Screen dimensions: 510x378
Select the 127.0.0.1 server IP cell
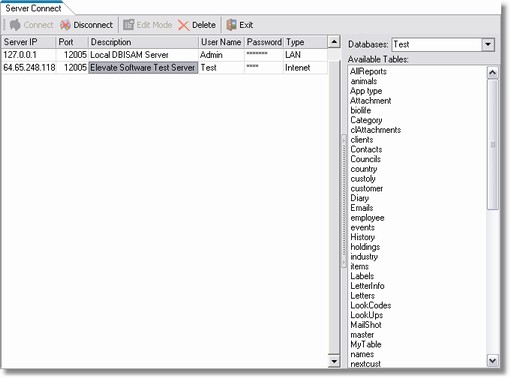coord(29,55)
